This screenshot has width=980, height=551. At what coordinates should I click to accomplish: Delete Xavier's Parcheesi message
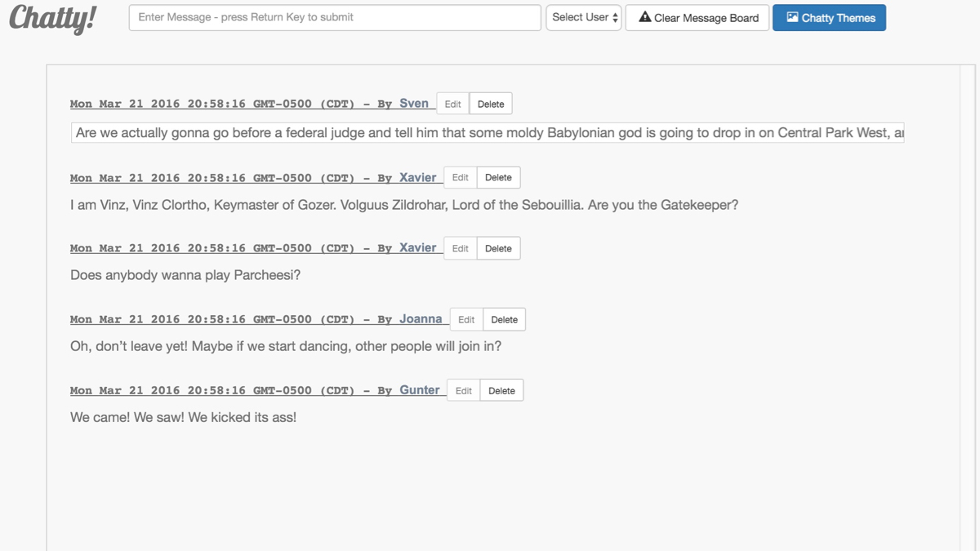498,248
